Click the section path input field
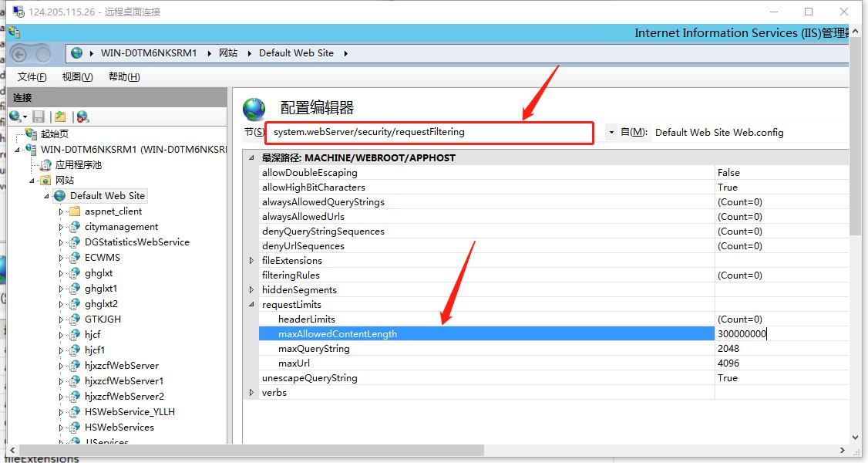The image size is (868, 463). coord(429,133)
